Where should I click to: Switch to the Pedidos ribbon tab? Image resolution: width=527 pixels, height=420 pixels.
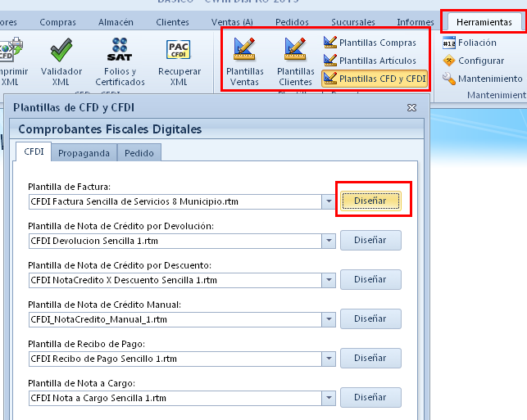[292, 22]
